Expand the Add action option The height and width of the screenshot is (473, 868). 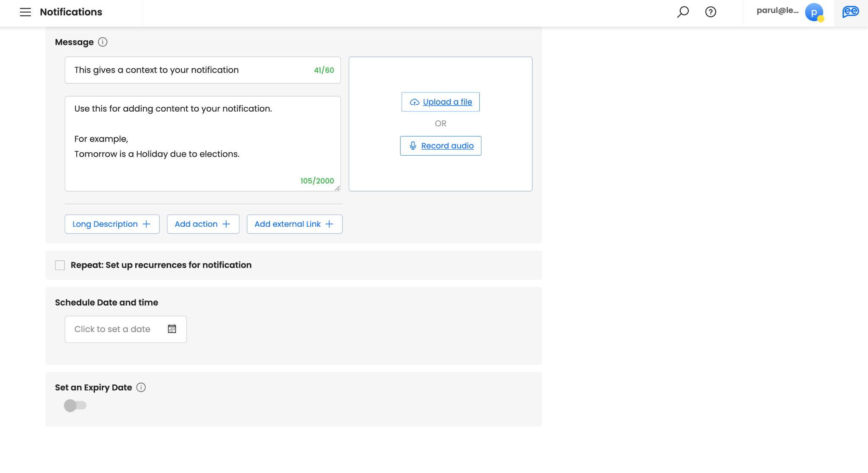203,224
